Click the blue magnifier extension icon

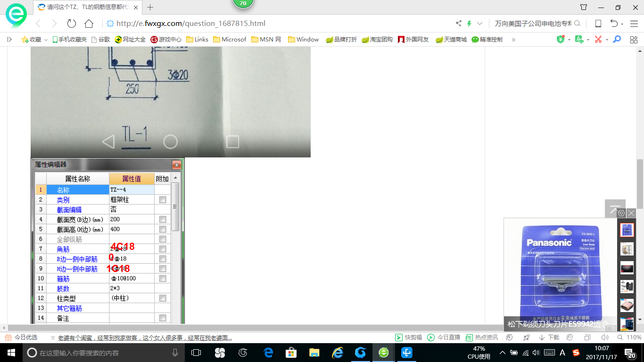click(x=617, y=40)
